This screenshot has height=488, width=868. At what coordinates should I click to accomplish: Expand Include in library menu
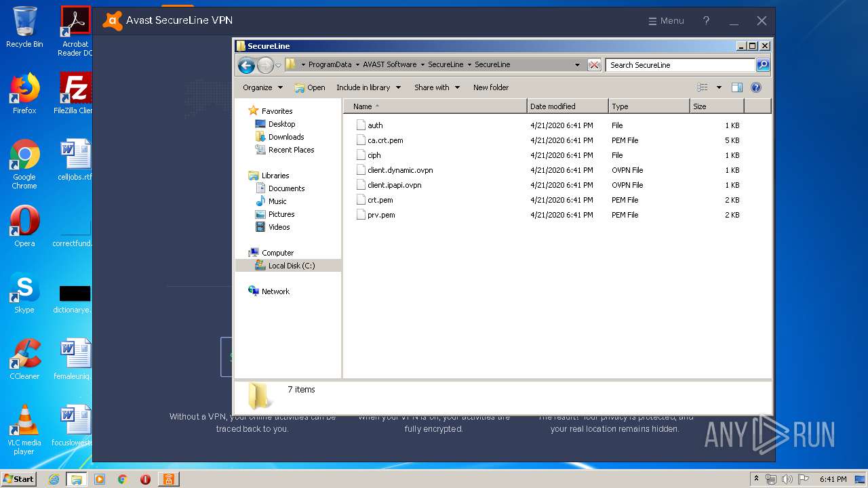[x=368, y=87]
